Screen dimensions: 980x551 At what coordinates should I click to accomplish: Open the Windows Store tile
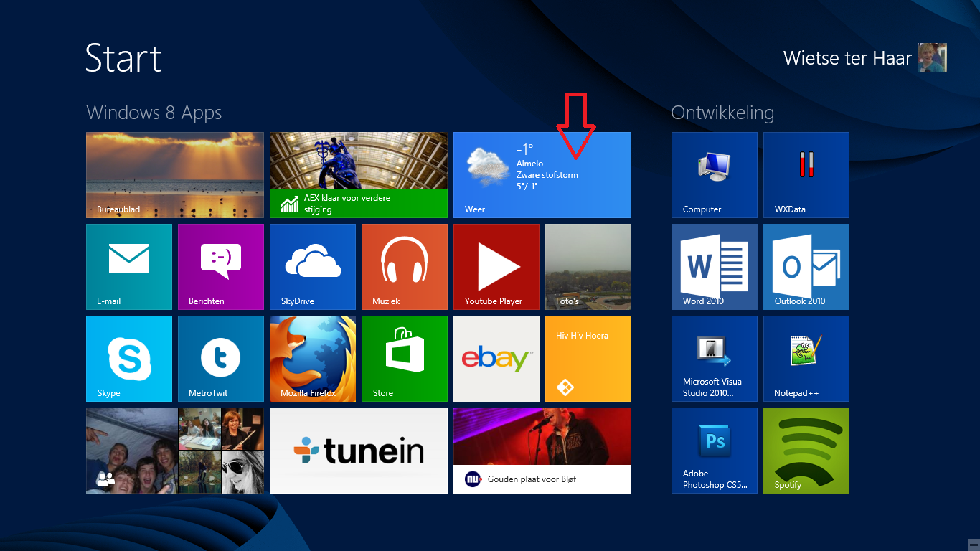click(x=405, y=359)
